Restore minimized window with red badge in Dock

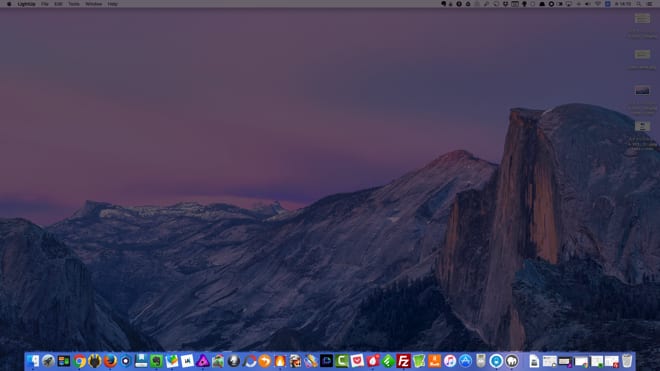click(x=612, y=361)
